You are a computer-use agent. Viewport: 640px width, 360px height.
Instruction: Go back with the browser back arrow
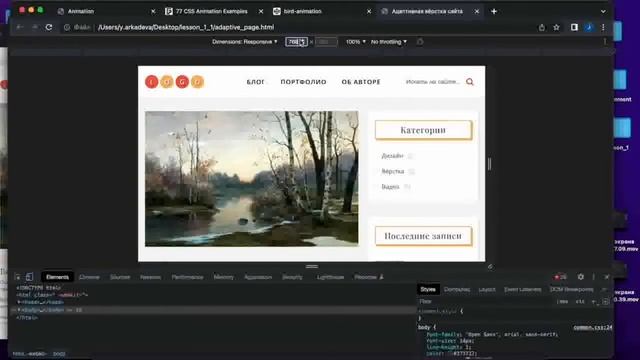click(20, 27)
